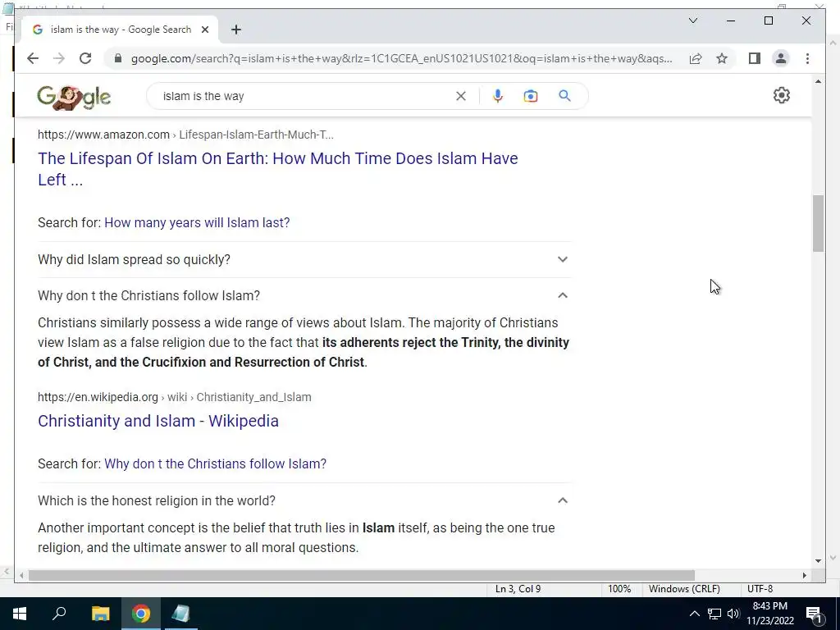Reload the Google search page
Screen dimensions: 840x630
(85, 58)
